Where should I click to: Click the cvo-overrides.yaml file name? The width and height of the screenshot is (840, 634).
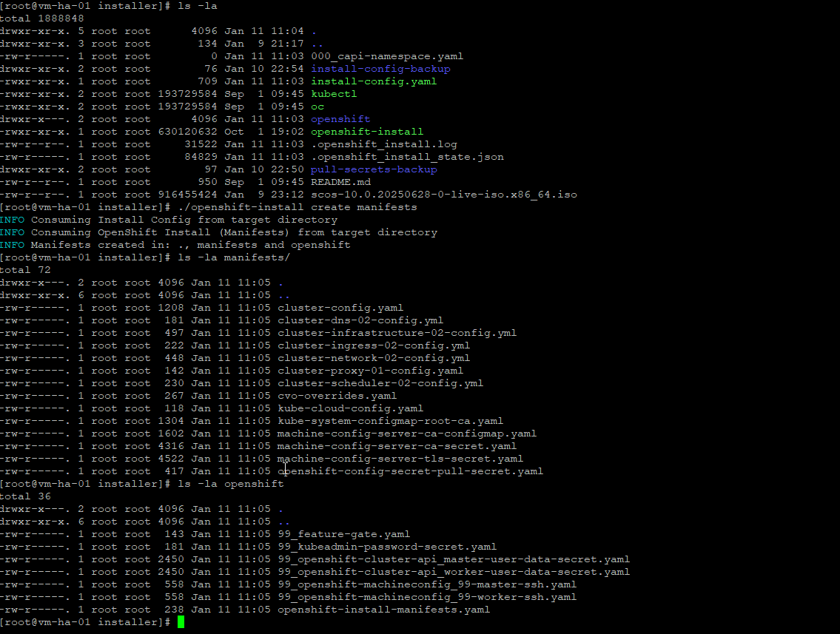point(337,396)
